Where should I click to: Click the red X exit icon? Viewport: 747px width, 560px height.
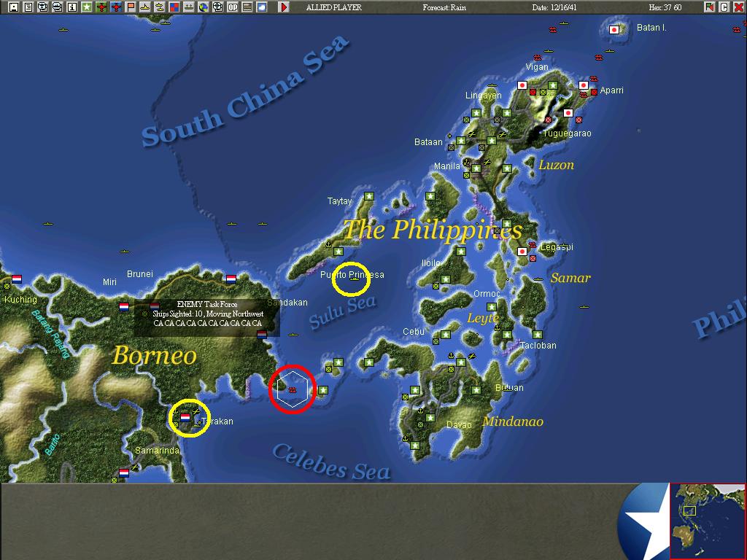point(738,7)
